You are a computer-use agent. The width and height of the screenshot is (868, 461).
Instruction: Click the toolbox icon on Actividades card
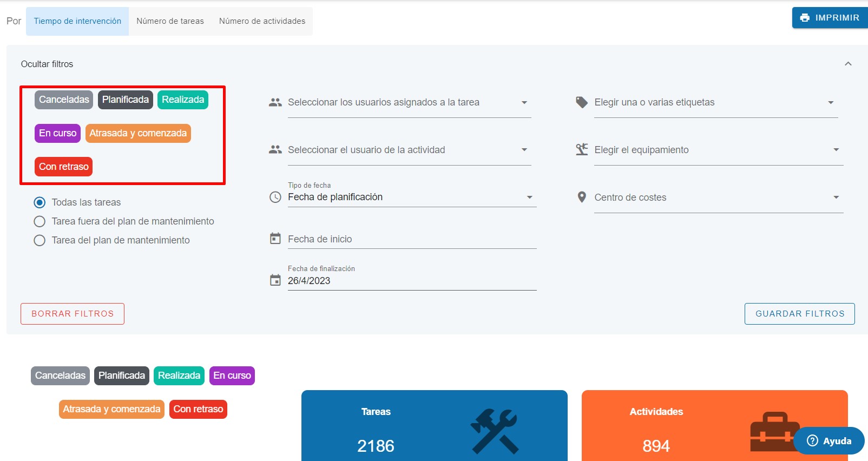point(775,432)
